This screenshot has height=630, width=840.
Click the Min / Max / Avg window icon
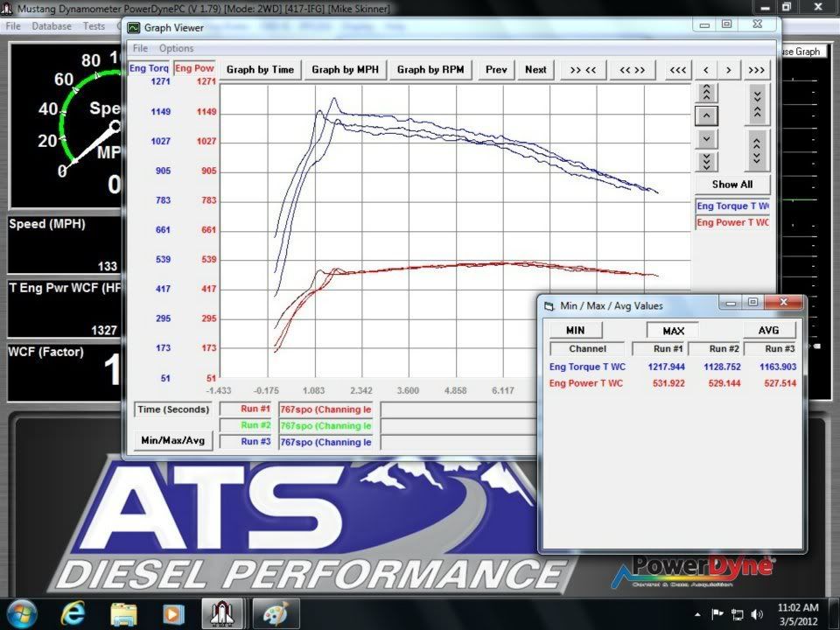549,306
